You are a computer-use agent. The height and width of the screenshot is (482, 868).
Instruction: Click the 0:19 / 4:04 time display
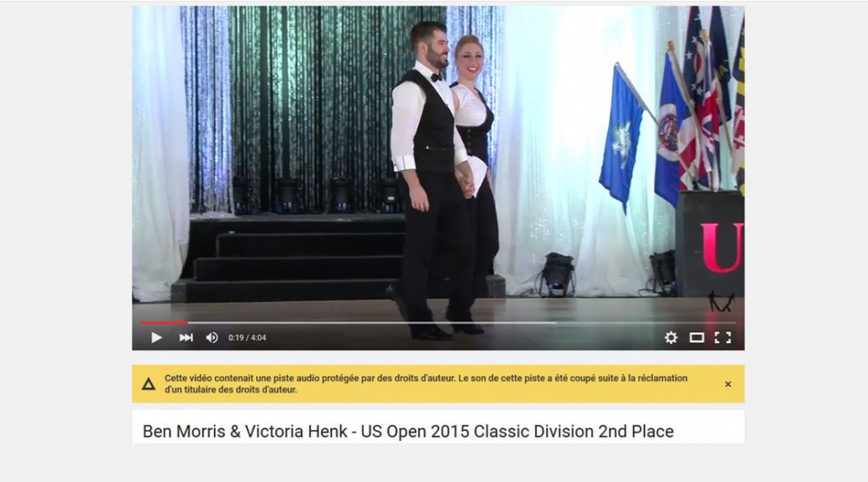(x=248, y=337)
